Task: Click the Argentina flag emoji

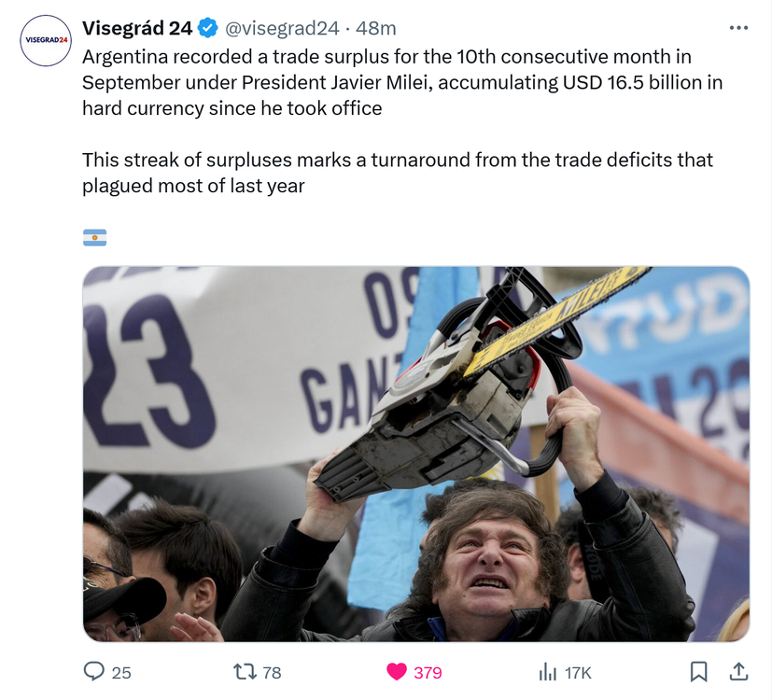Action: 94,237
